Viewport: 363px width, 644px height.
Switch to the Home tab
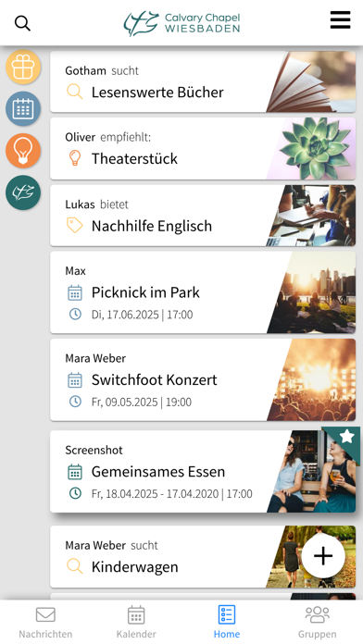click(x=227, y=622)
